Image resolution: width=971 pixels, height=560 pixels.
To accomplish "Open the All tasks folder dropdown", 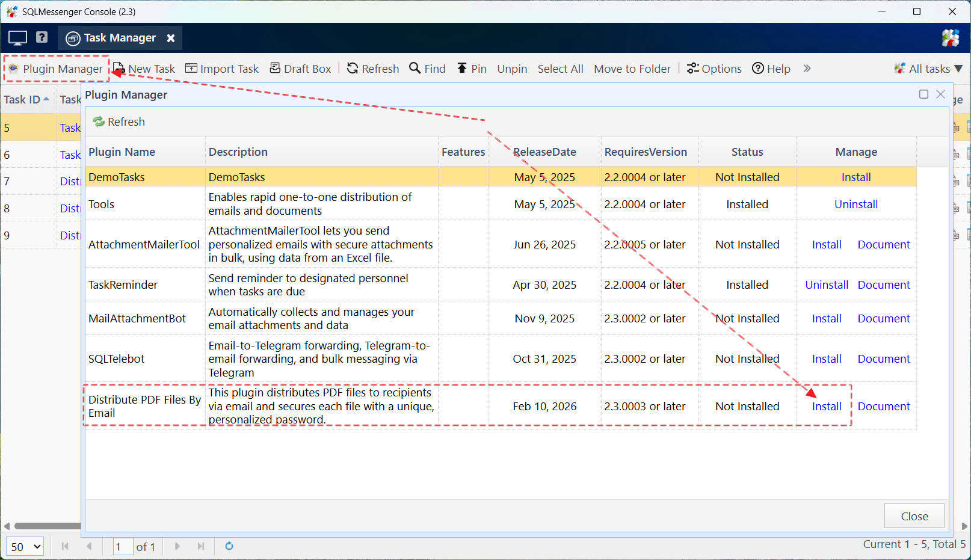I will pos(928,69).
